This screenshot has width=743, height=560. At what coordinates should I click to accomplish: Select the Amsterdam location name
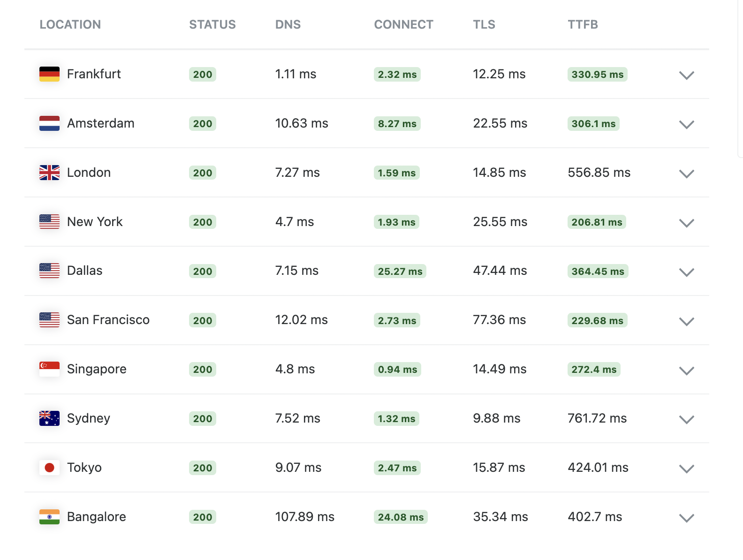(x=101, y=123)
